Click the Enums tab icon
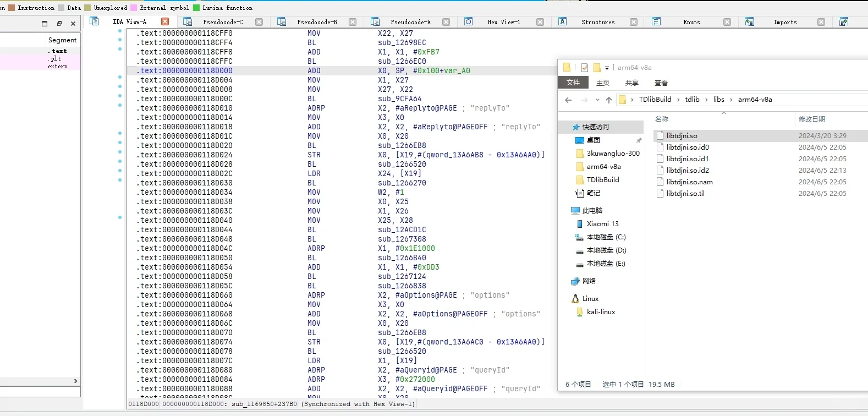The height and width of the screenshot is (416, 868). (656, 21)
